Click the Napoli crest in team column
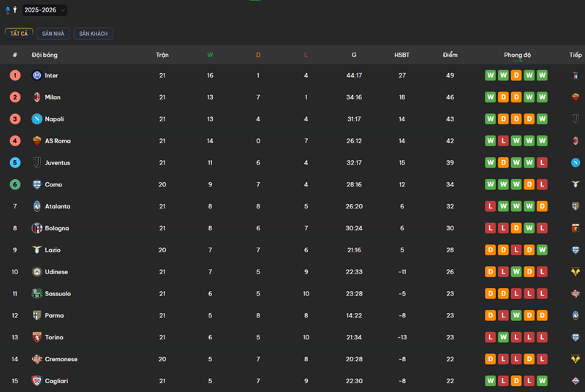This screenshot has height=392, width=585. tap(37, 119)
